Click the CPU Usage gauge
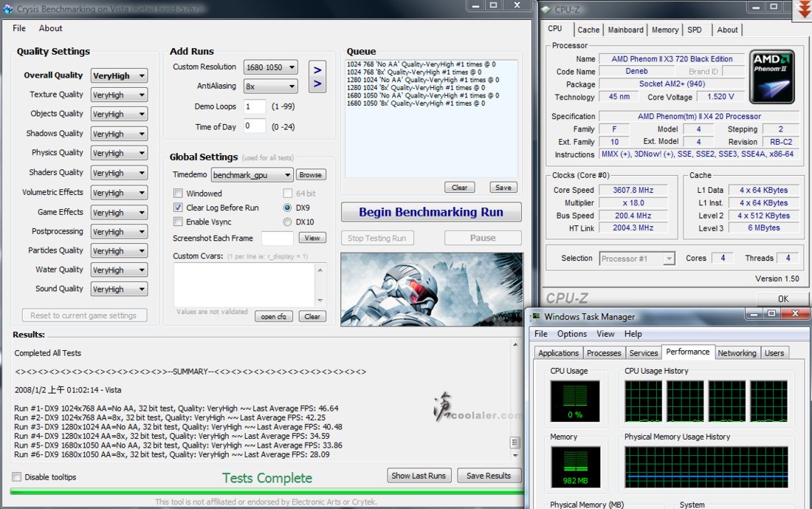The height and width of the screenshot is (509, 812). [575, 400]
